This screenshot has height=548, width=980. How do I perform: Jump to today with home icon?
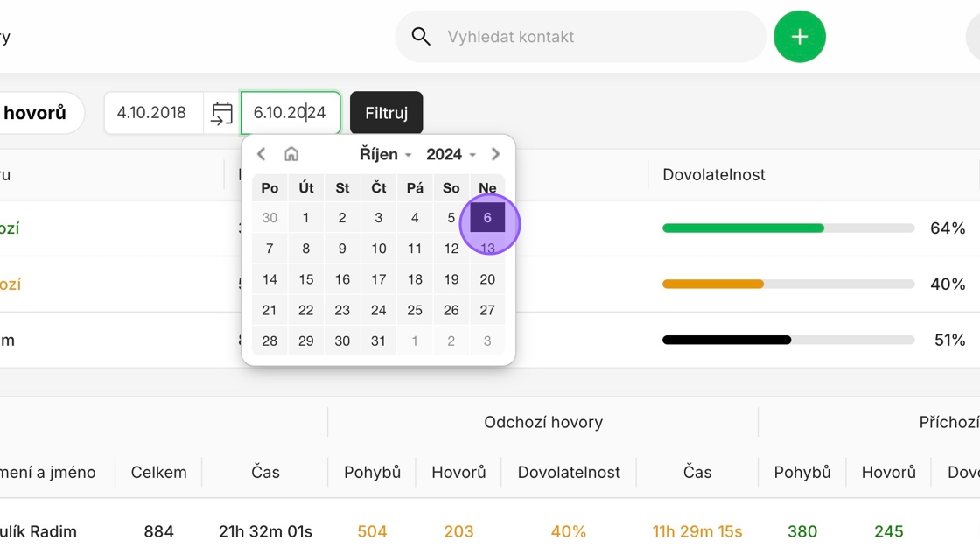[x=291, y=154]
